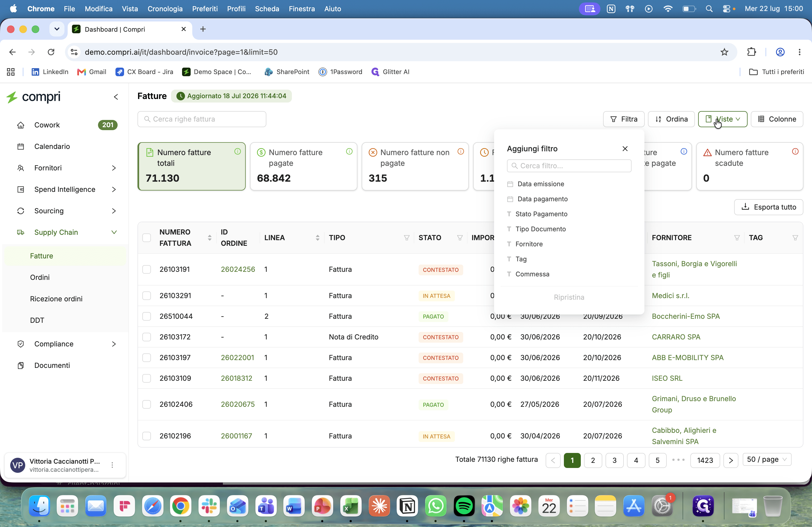
Task: Click the info icon on Numero fatture totali
Action: pyautogui.click(x=237, y=151)
